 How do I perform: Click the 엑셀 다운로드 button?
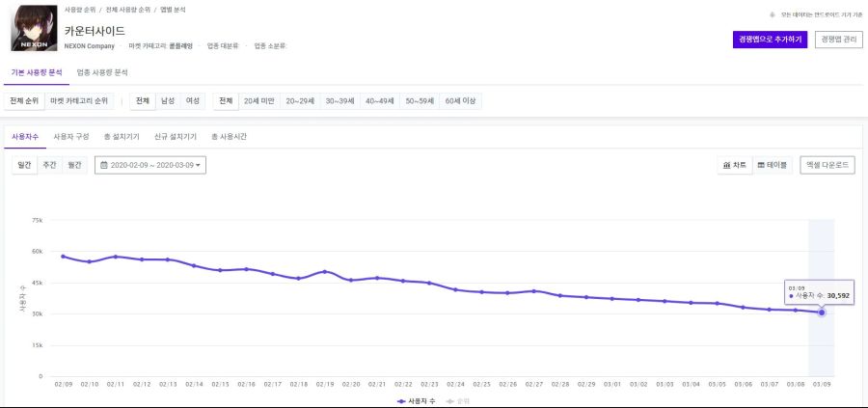[x=827, y=165]
